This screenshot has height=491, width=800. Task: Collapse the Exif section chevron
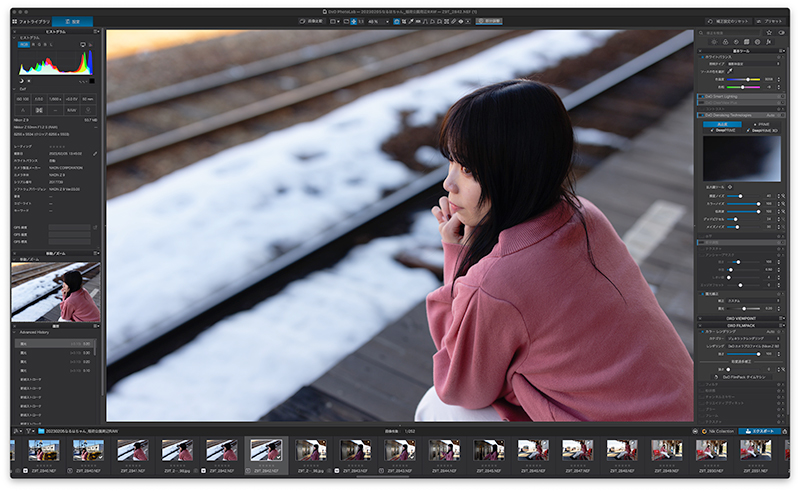(x=14, y=89)
